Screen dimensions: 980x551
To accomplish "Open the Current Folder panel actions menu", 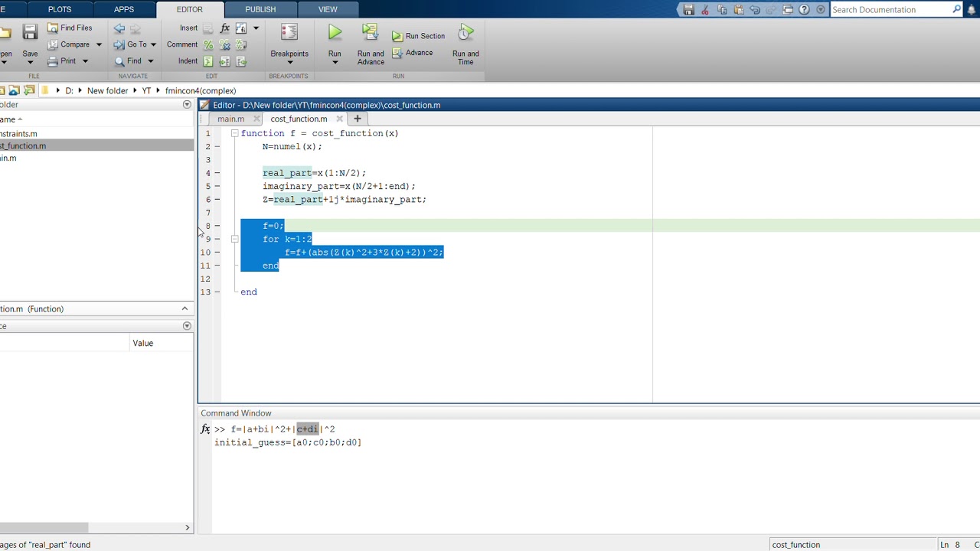I will 187,105.
